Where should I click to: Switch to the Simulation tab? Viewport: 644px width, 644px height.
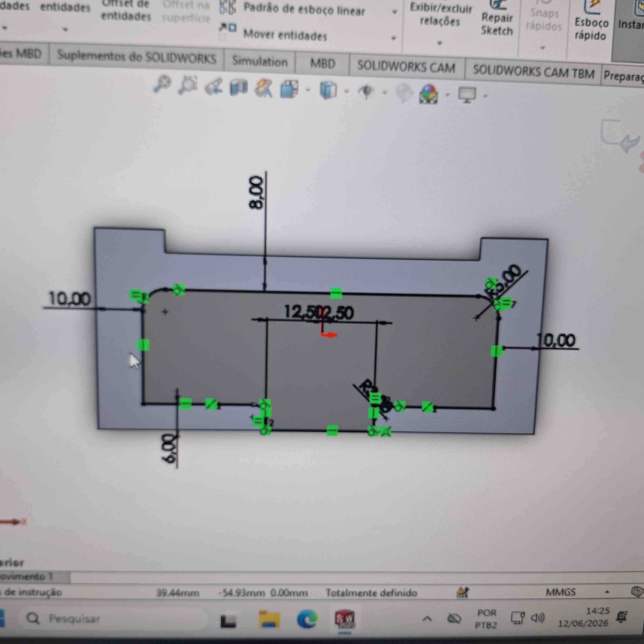260,61
